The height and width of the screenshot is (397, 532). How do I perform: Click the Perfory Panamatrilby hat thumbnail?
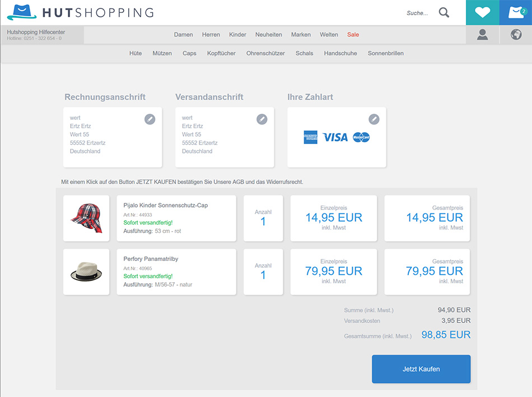tap(86, 272)
